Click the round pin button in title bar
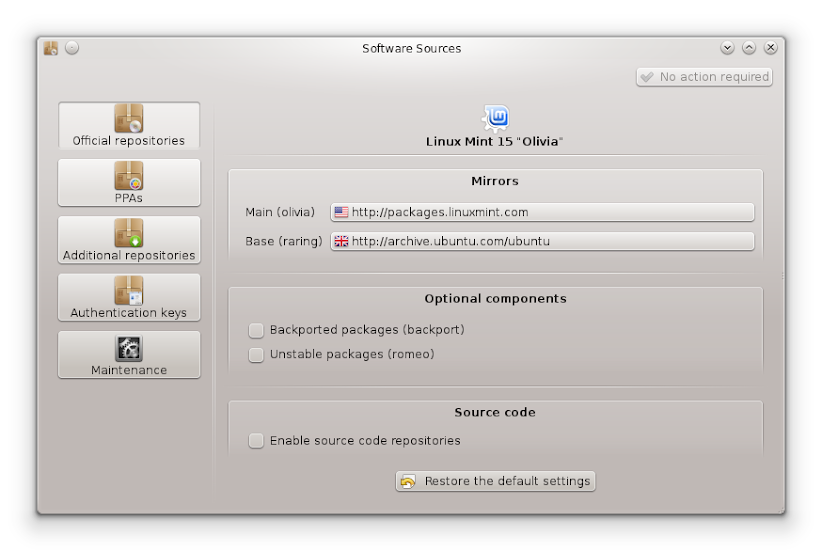The height and width of the screenshot is (551, 822). click(x=72, y=48)
